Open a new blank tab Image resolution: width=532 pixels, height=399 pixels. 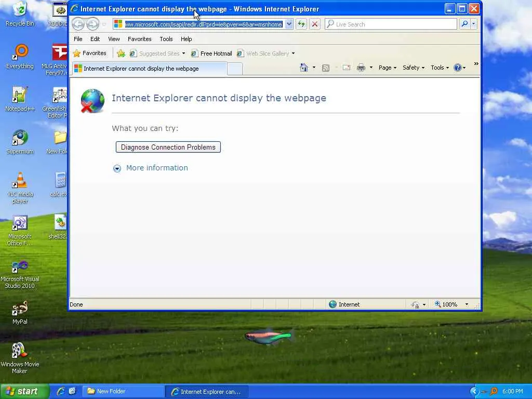click(x=235, y=69)
